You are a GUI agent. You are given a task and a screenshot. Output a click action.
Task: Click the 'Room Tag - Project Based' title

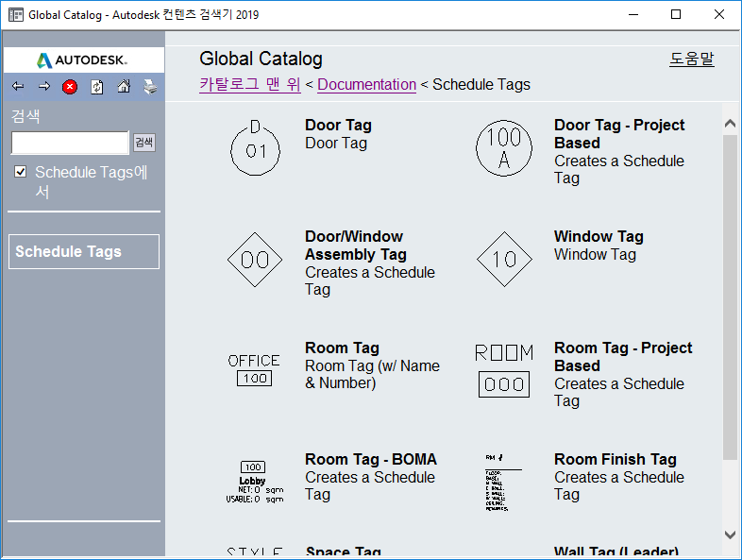pyautogui.click(x=623, y=357)
